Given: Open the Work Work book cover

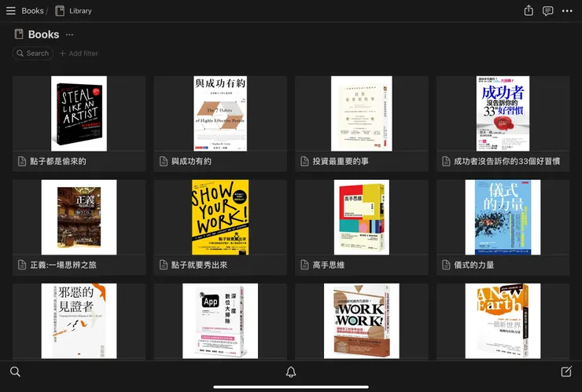Looking at the screenshot, I should point(362,321).
